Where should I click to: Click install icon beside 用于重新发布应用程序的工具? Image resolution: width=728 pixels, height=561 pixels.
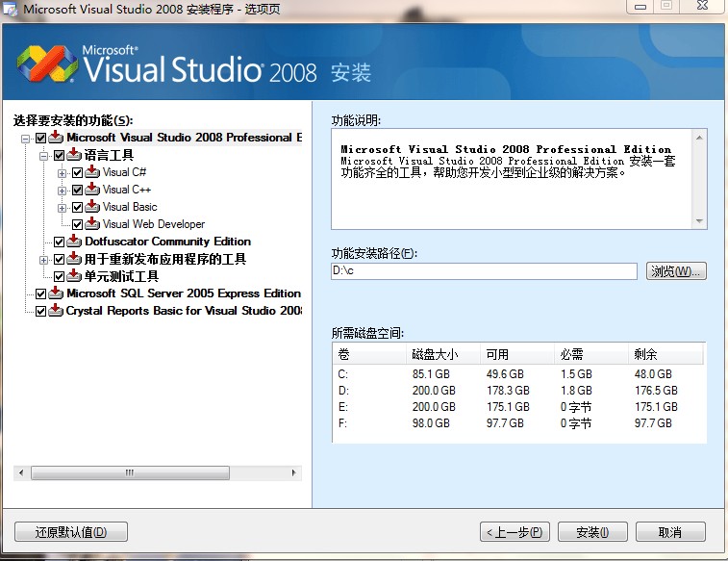click(74, 259)
